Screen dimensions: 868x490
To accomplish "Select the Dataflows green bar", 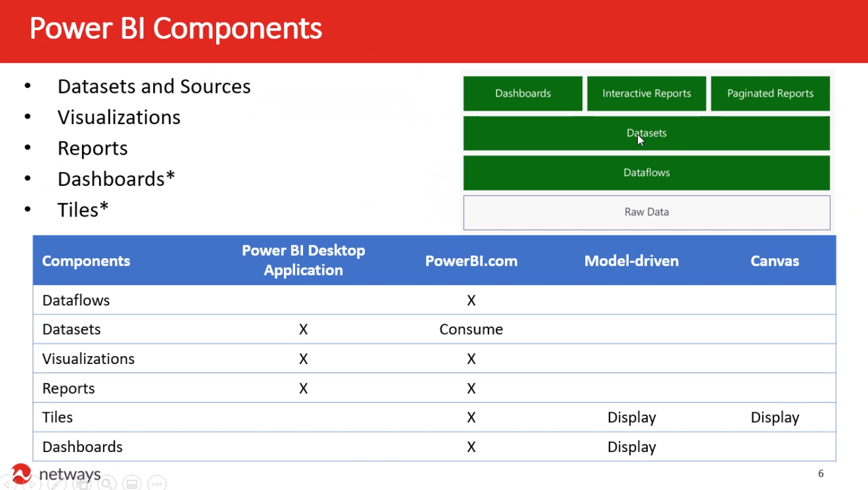I will pyautogui.click(x=646, y=173).
